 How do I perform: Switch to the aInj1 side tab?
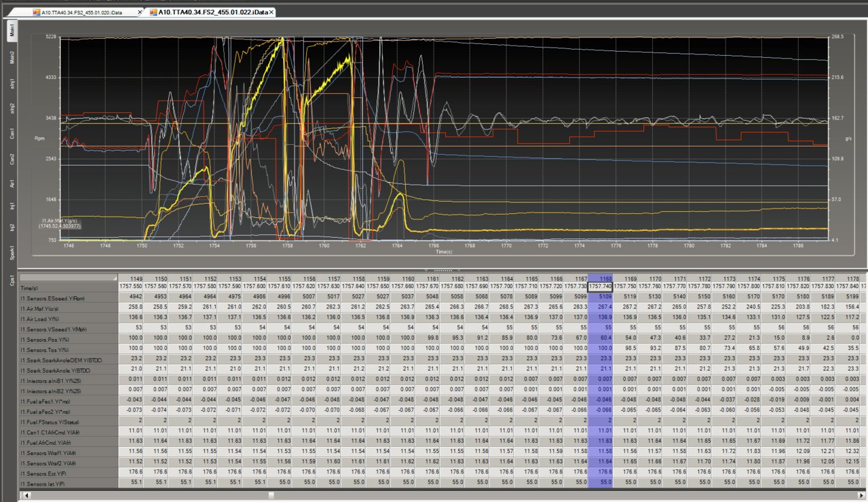click(12, 82)
